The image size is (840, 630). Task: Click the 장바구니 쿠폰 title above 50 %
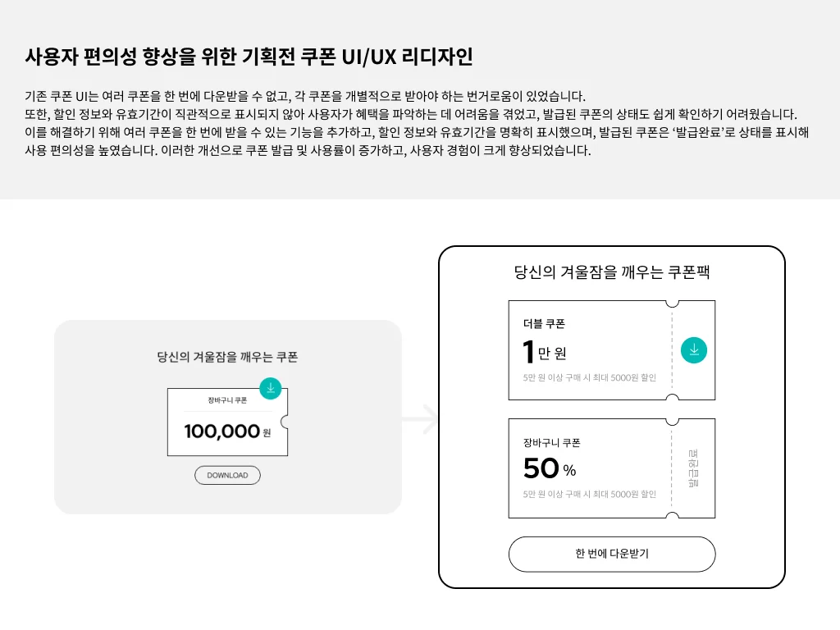(x=552, y=443)
